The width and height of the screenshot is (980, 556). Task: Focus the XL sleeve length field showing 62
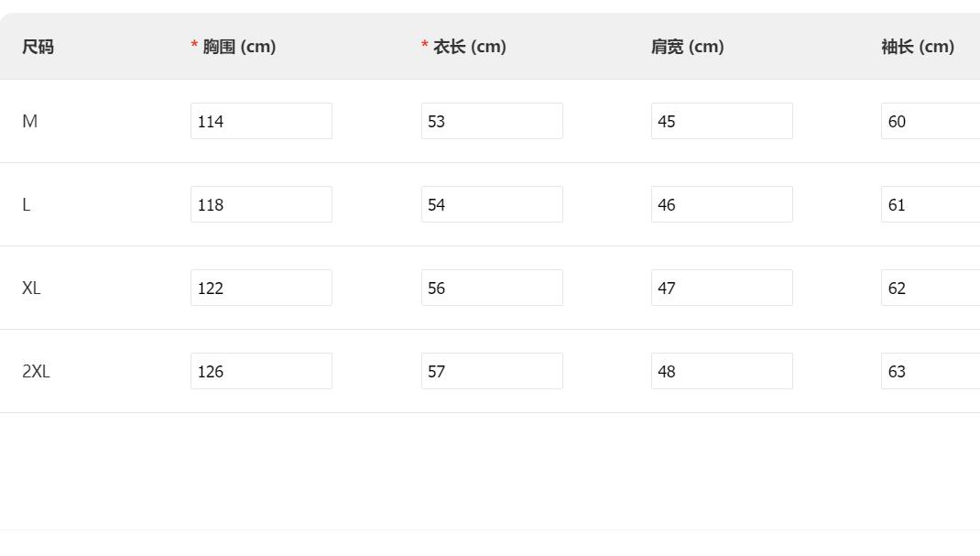tap(931, 288)
